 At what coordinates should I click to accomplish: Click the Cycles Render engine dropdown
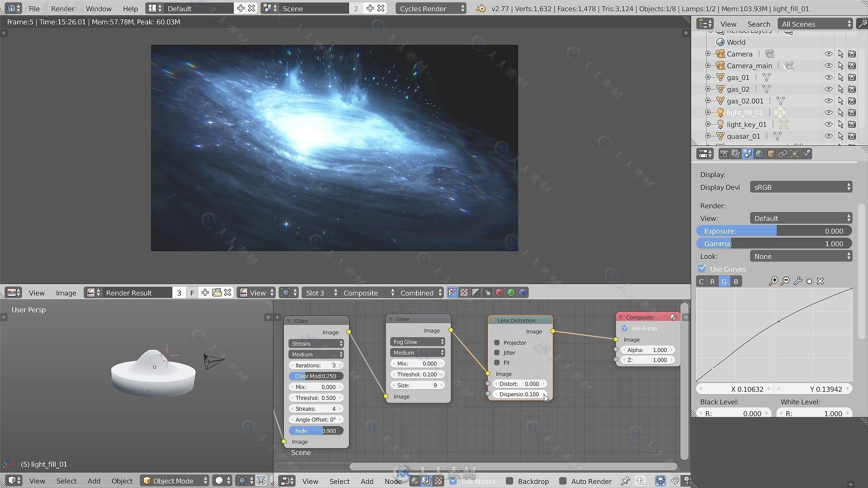(x=432, y=8)
